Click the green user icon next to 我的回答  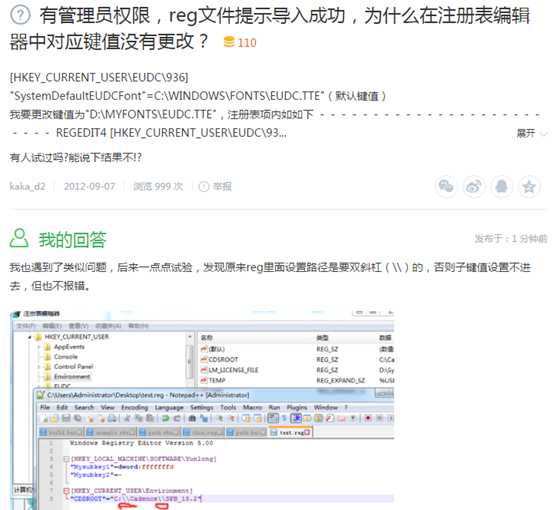click(x=19, y=238)
